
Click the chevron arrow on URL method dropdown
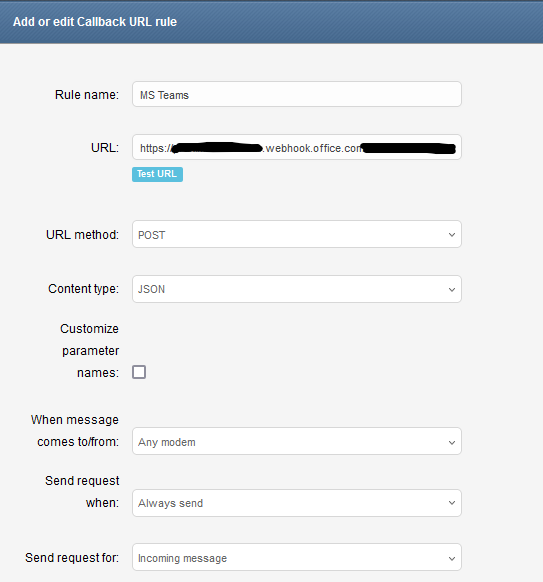coord(452,235)
